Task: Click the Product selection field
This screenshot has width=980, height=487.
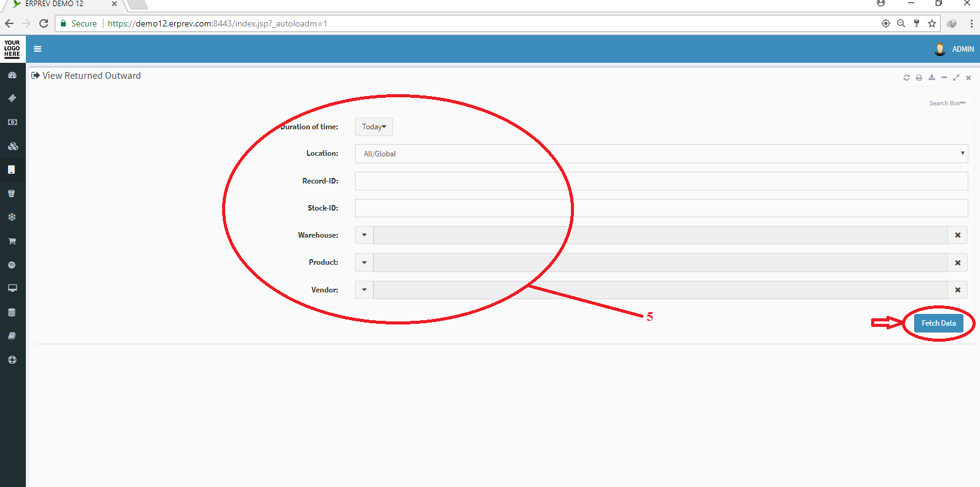Action: [661, 262]
